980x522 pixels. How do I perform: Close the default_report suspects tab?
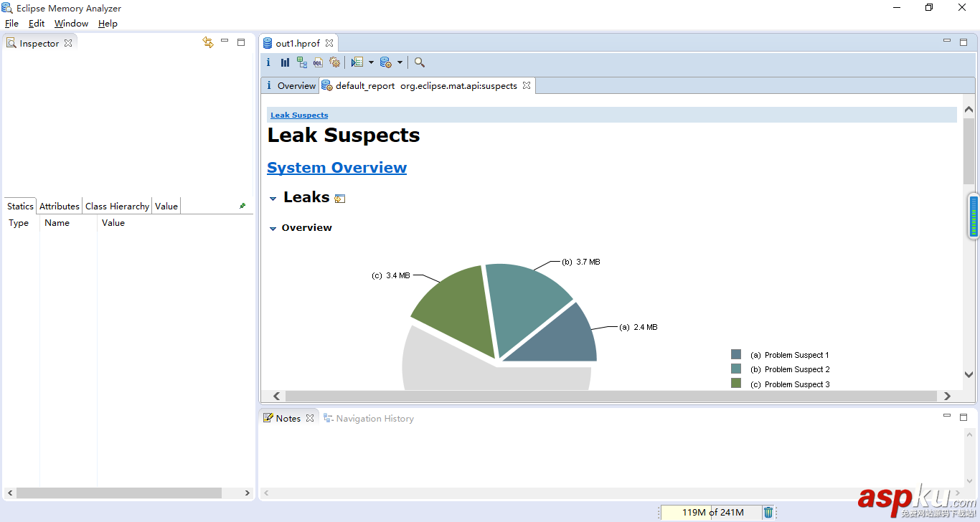tap(527, 85)
